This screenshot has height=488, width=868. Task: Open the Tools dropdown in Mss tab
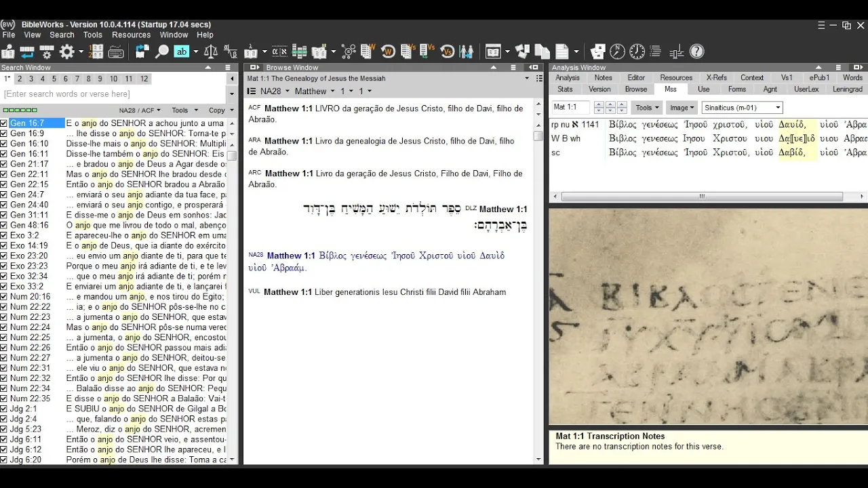tap(647, 107)
